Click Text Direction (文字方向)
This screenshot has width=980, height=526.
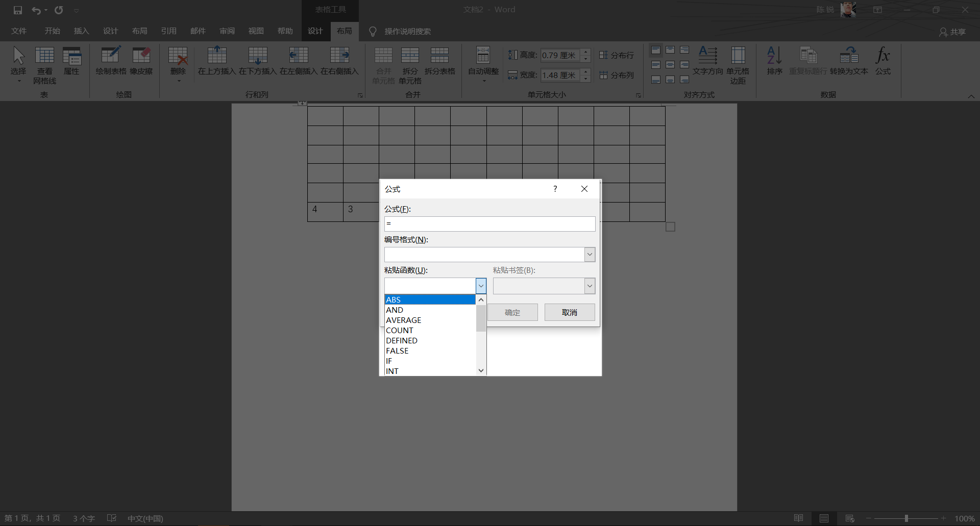(707, 61)
